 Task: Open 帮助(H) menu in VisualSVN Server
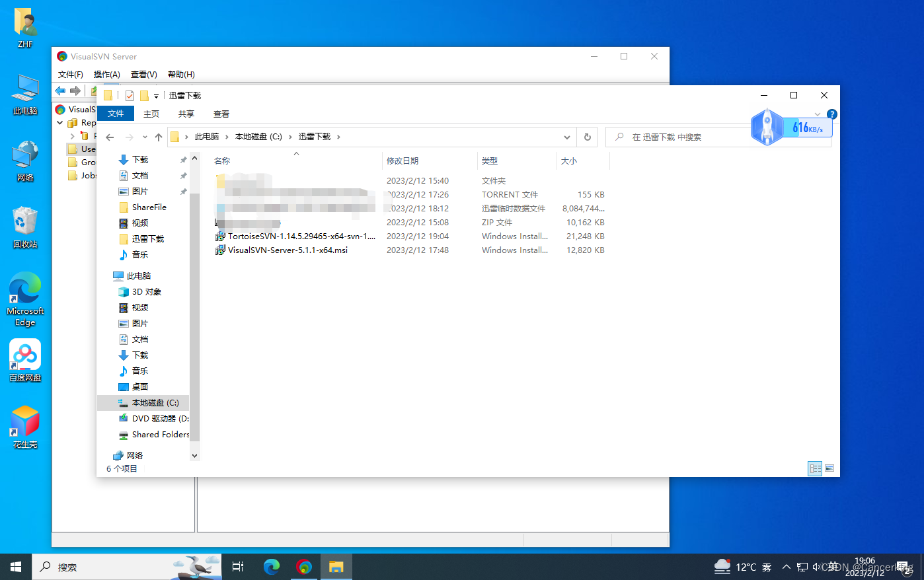pyautogui.click(x=181, y=75)
